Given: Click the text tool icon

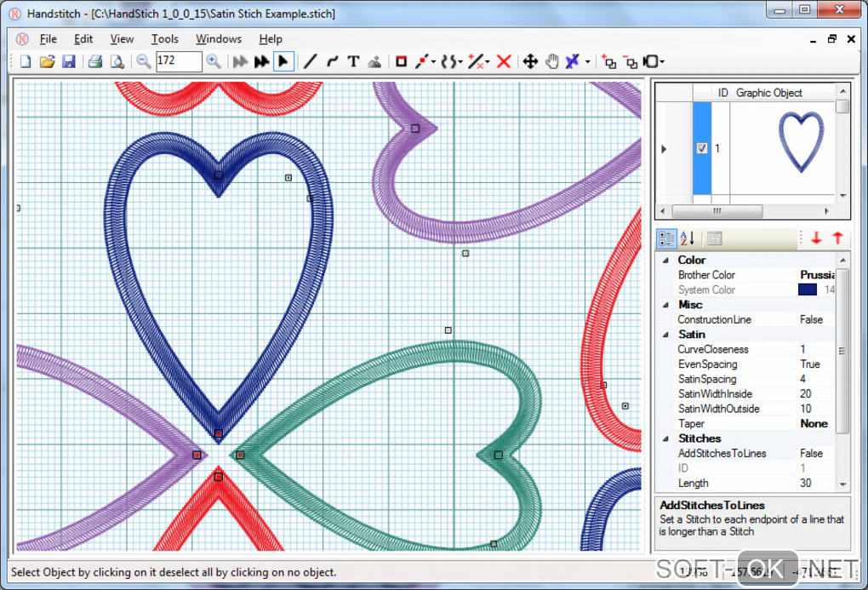Looking at the screenshot, I should (353, 61).
